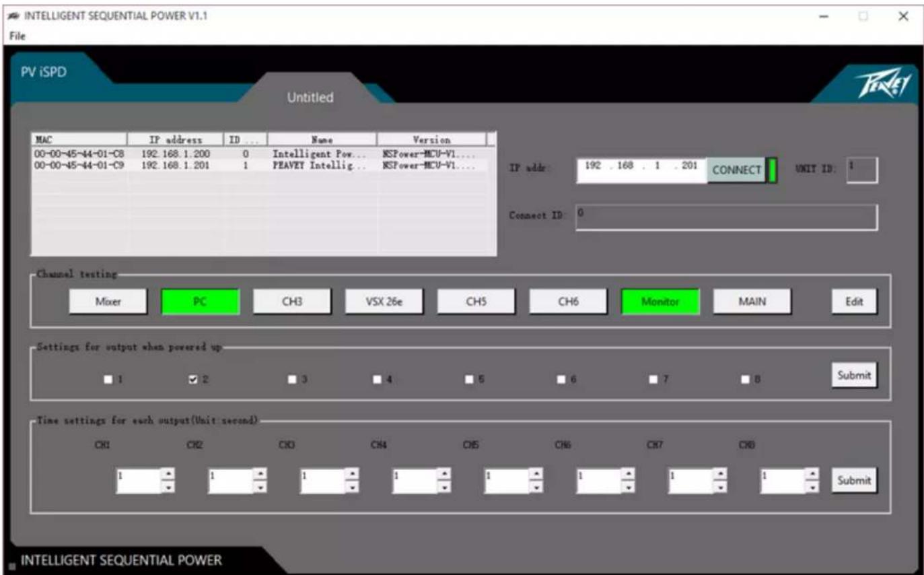924x575 pixels.
Task: Click the CONNECT button
Action: click(x=736, y=170)
